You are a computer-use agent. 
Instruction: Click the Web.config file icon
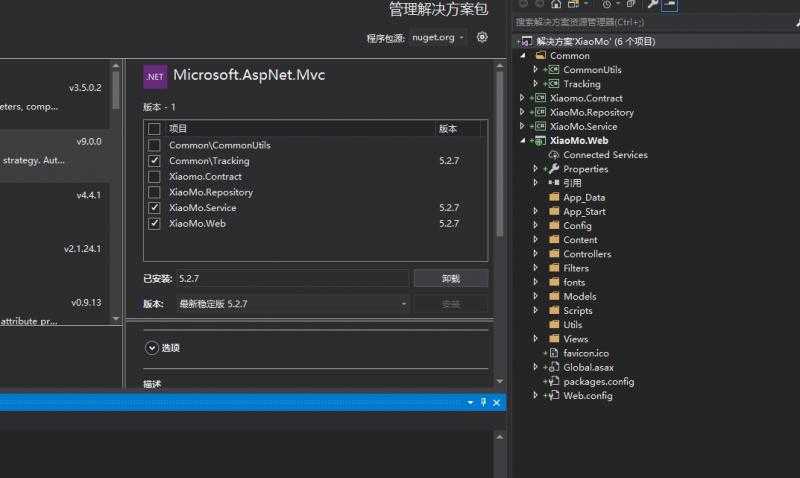point(554,395)
